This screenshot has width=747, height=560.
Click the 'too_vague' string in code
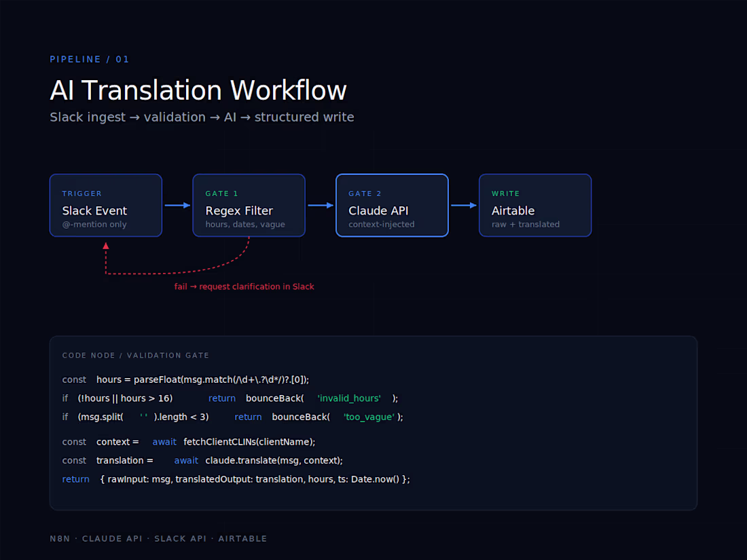tap(369, 417)
